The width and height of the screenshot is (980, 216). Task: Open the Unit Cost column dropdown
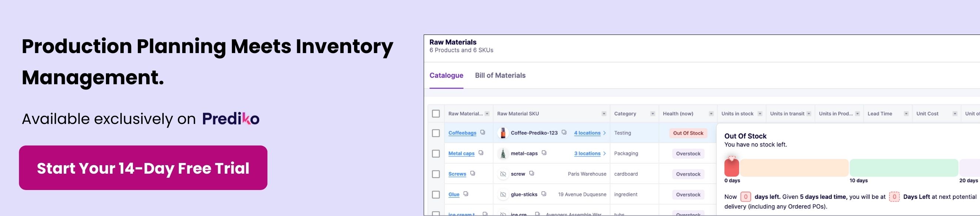pyautogui.click(x=954, y=114)
